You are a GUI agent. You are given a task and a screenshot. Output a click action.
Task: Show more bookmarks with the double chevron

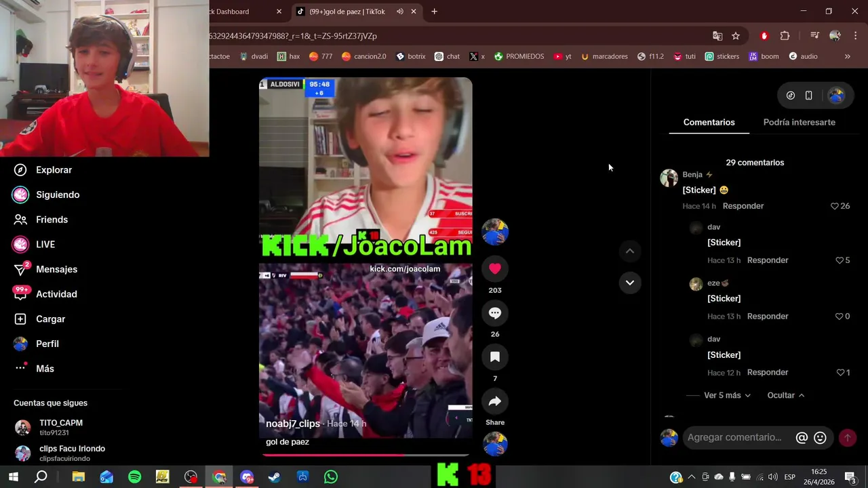point(847,56)
